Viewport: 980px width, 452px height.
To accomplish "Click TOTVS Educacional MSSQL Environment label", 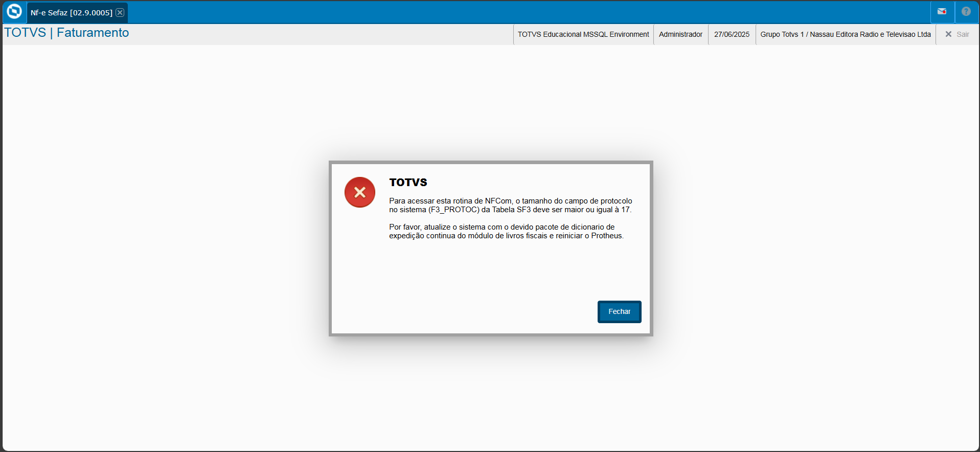I will [583, 34].
